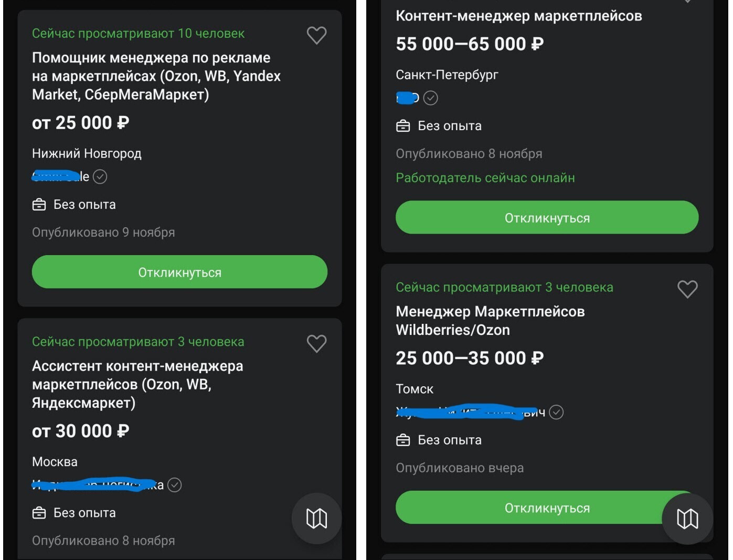Open map view icon in left column
This screenshot has width=733, height=560.
tap(316, 519)
